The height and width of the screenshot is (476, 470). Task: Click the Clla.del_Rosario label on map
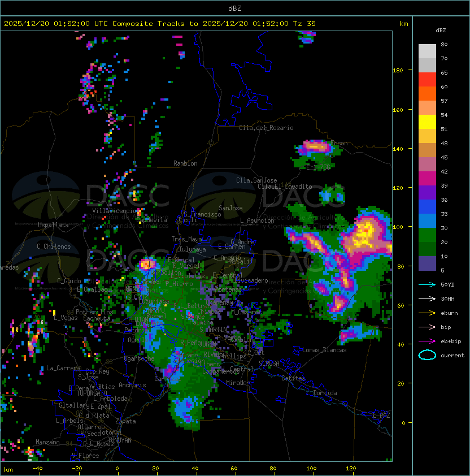[x=266, y=128]
